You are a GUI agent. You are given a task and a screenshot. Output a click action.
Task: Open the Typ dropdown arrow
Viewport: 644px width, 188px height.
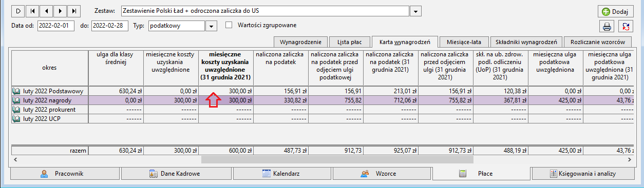point(211,26)
